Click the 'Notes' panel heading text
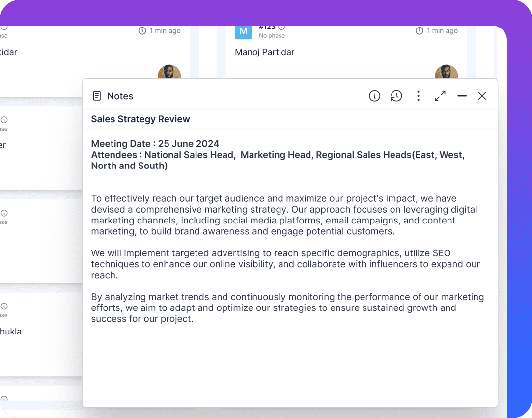532x418 pixels. (x=120, y=96)
